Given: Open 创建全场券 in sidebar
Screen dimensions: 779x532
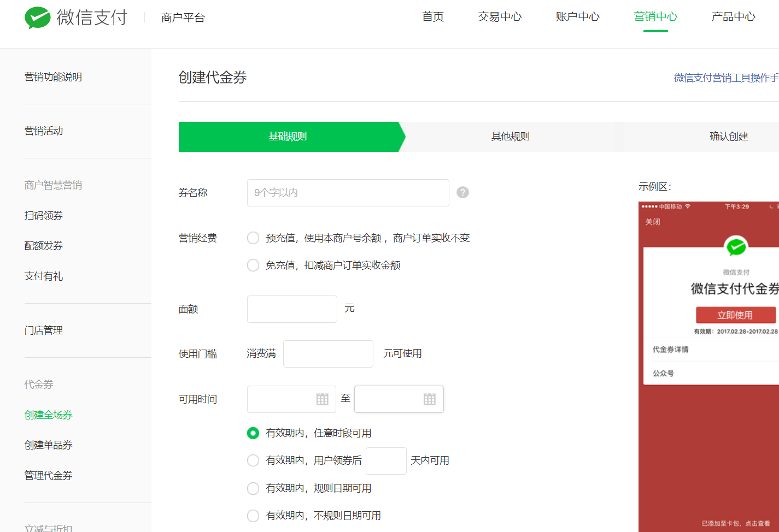Looking at the screenshot, I should pos(49,415).
